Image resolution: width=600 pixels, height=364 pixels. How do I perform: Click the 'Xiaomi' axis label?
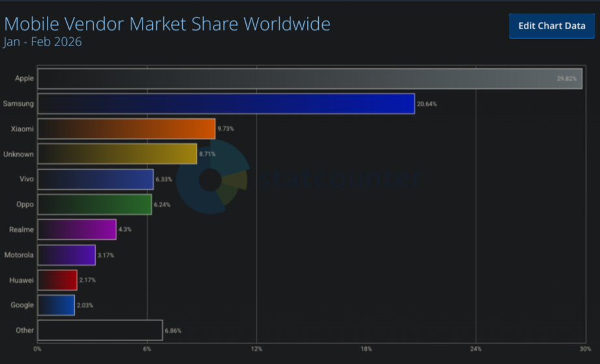(x=22, y=129)
